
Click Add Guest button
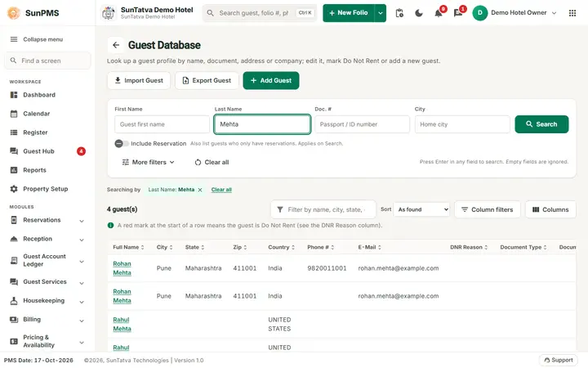tap(271, 81)
